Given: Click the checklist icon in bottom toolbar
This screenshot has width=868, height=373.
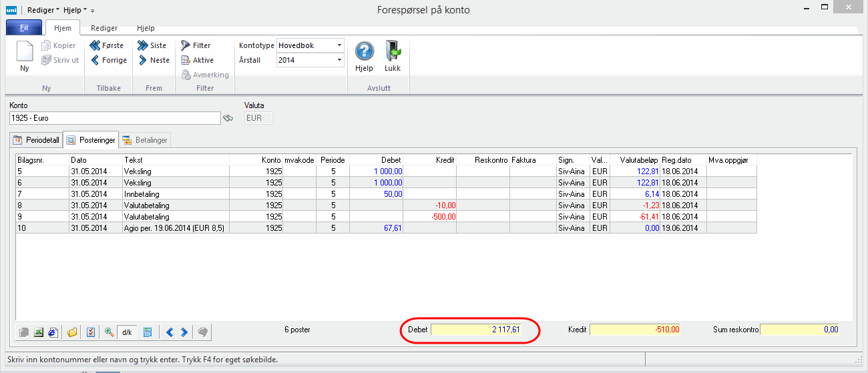Looking at the screenshot, I should point(91,332).
